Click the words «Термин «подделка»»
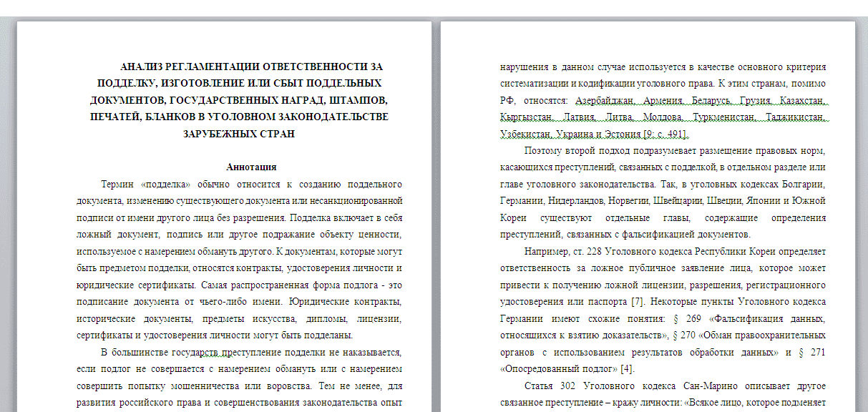The width and height of the screenshot is (868, 412). pyautogui.click(x=145, y=184)
